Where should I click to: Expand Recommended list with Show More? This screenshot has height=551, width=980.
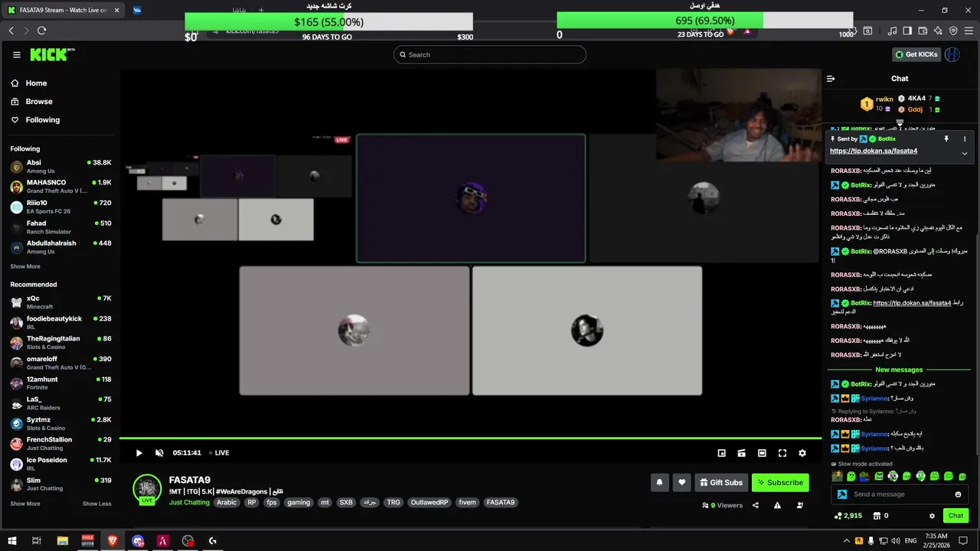pos(25,504)
